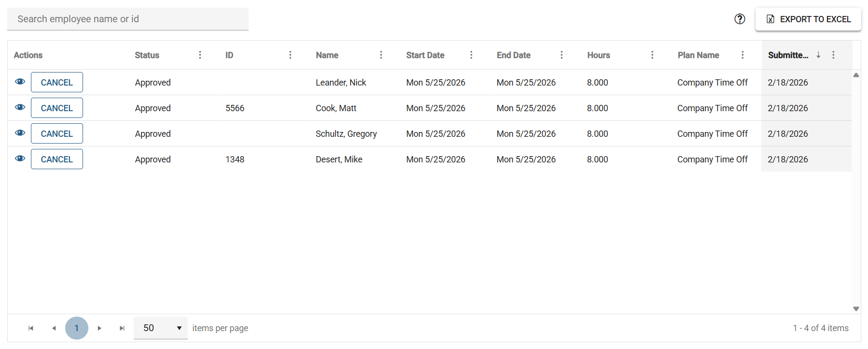Sort by the ID column header

click(229, 55)
